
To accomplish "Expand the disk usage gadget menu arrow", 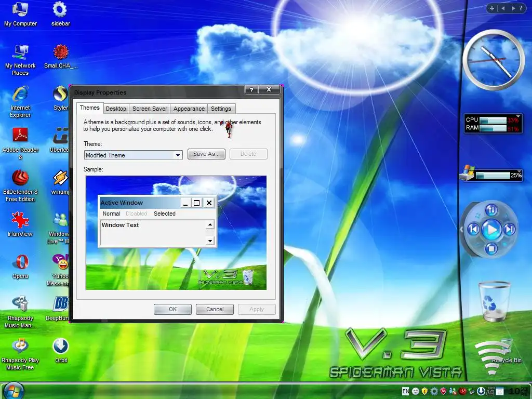I will 519,171.
